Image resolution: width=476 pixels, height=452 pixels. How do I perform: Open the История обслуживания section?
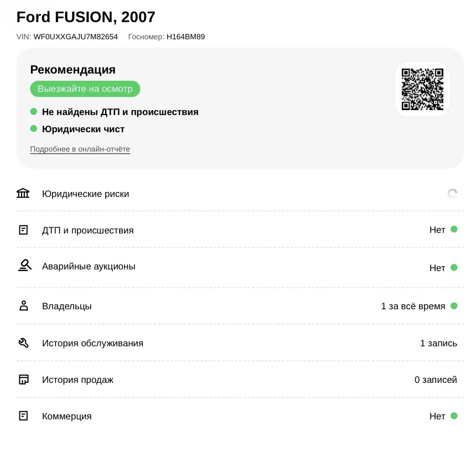[240, 343]
